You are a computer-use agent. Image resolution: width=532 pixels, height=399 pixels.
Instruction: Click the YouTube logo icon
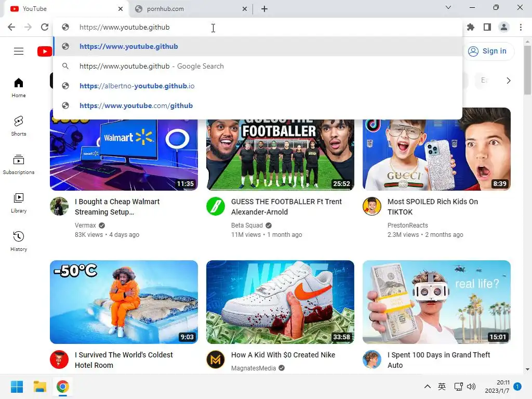[x=45, y=51]
